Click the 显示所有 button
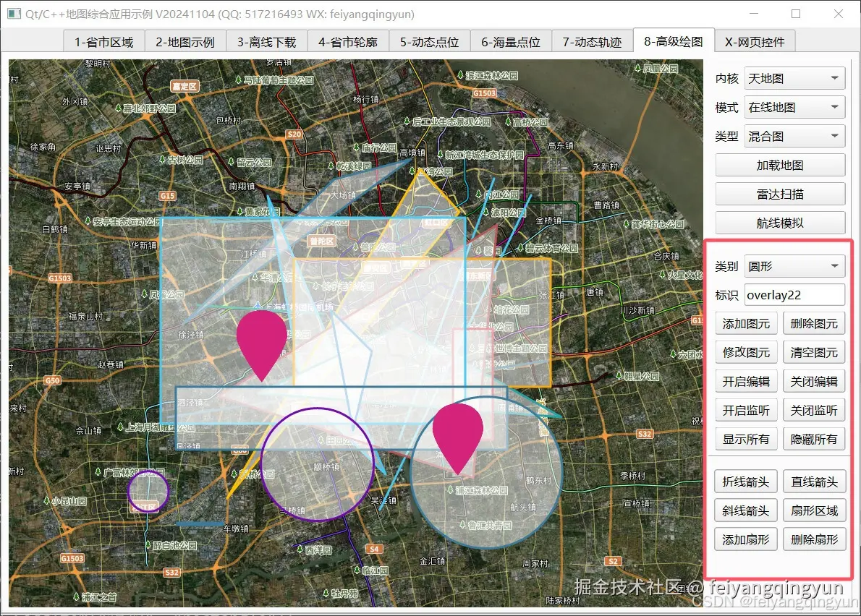861x616 pixels. (x=746, y=439)
